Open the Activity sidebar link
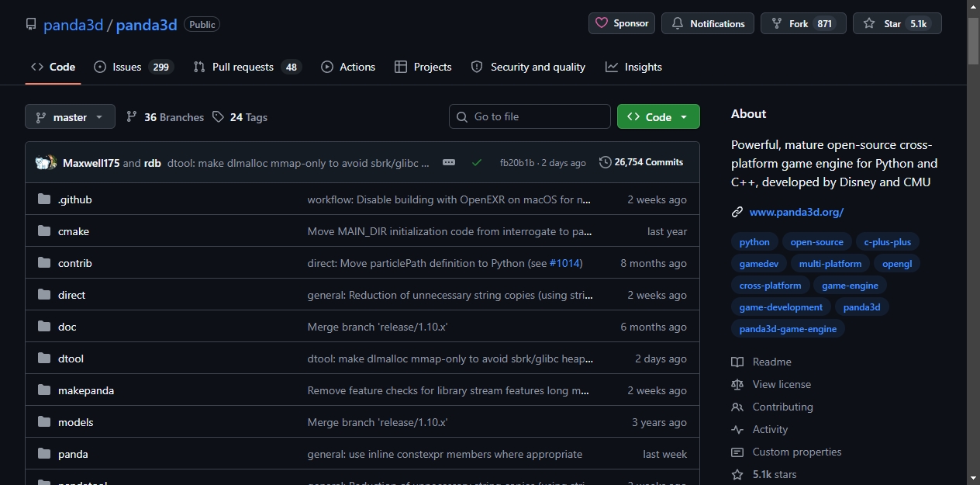The width and height of the screenshot is (980, 485). tap(760, 429)
